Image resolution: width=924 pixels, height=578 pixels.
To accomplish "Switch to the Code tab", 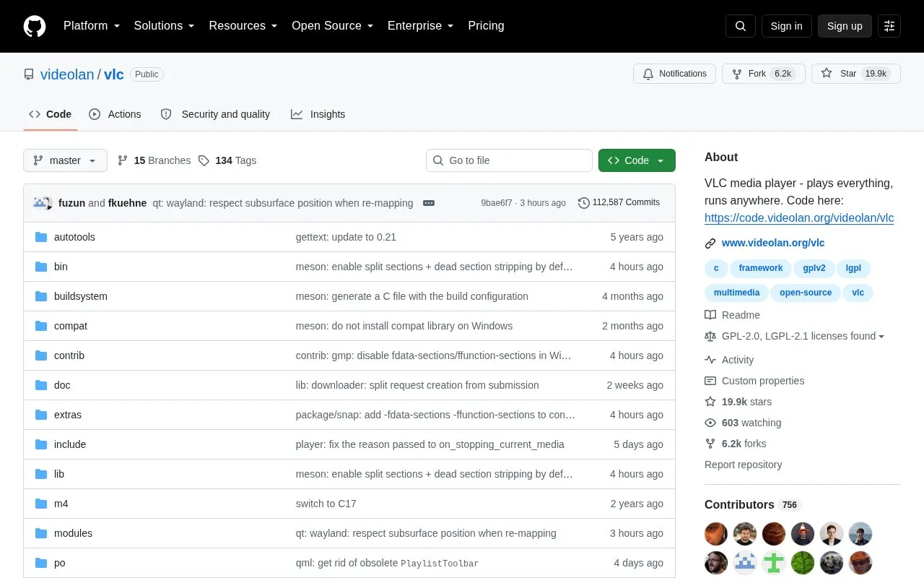I will 51,114.
